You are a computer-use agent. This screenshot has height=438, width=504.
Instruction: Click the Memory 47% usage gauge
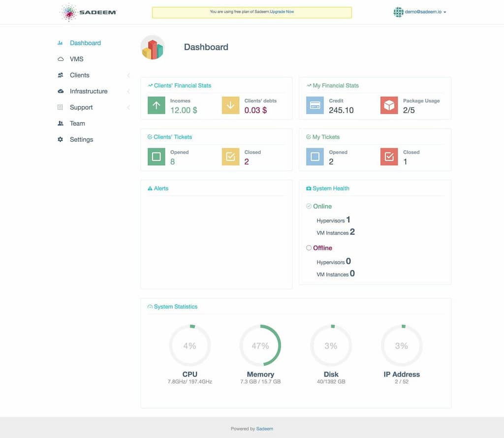(260, 346)
